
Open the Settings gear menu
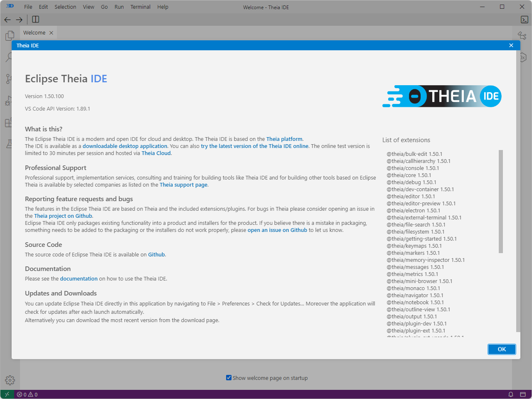coord(9,380)
